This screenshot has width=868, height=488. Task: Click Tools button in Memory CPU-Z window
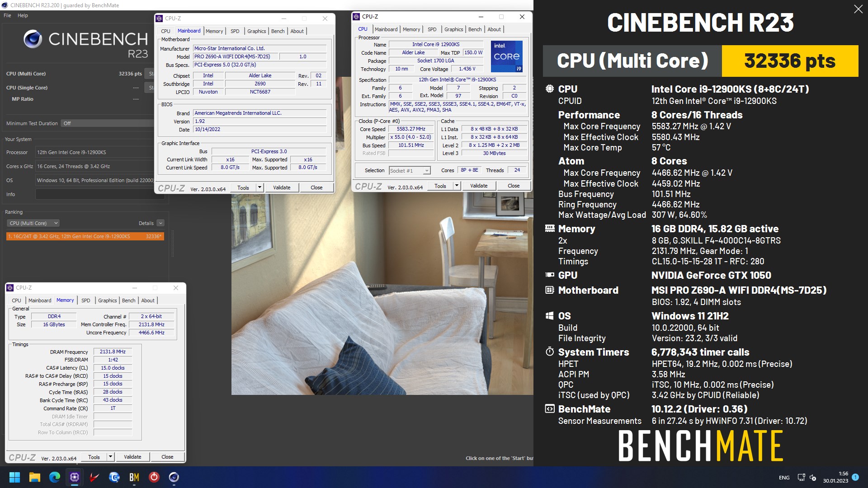click(x=94, y=457)
